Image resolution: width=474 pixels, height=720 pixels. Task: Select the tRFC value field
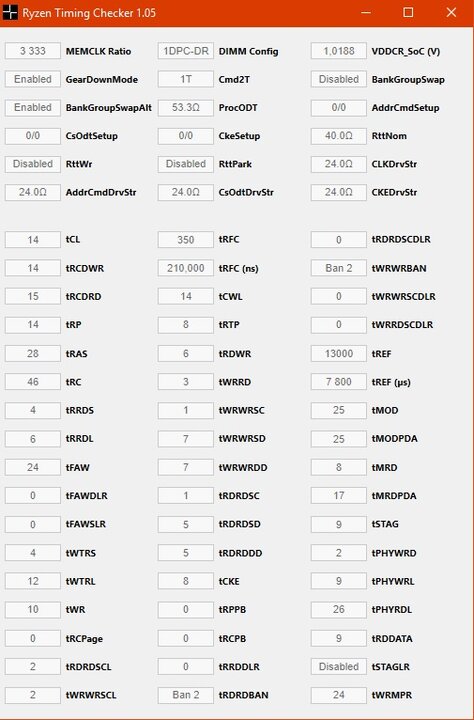(186, 240)
